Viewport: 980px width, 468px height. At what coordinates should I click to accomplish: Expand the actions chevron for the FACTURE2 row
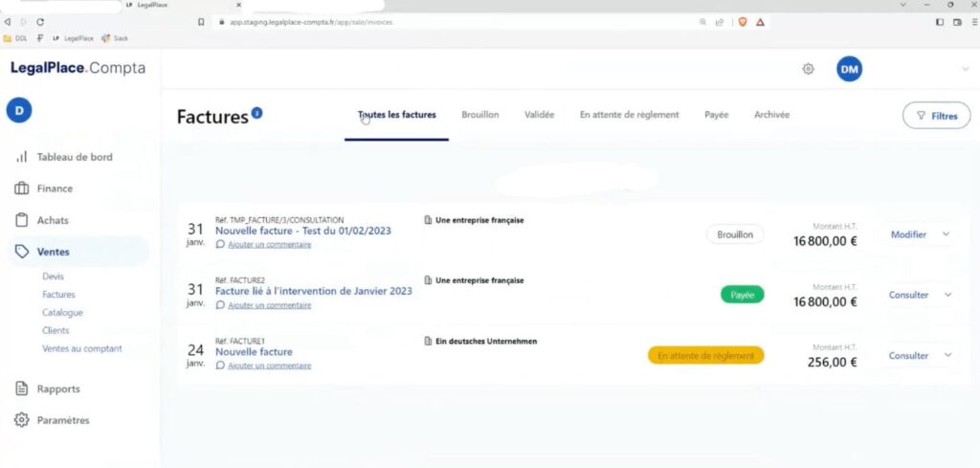coord(947,295)
